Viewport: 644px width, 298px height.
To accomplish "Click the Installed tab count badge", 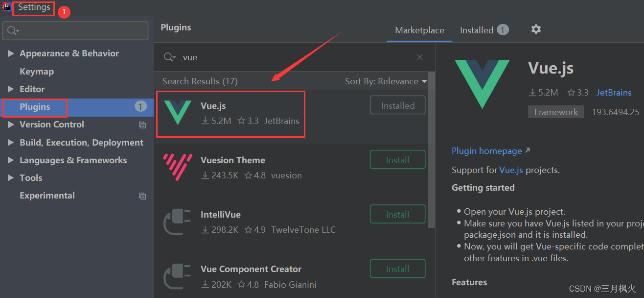I will 503,30.
